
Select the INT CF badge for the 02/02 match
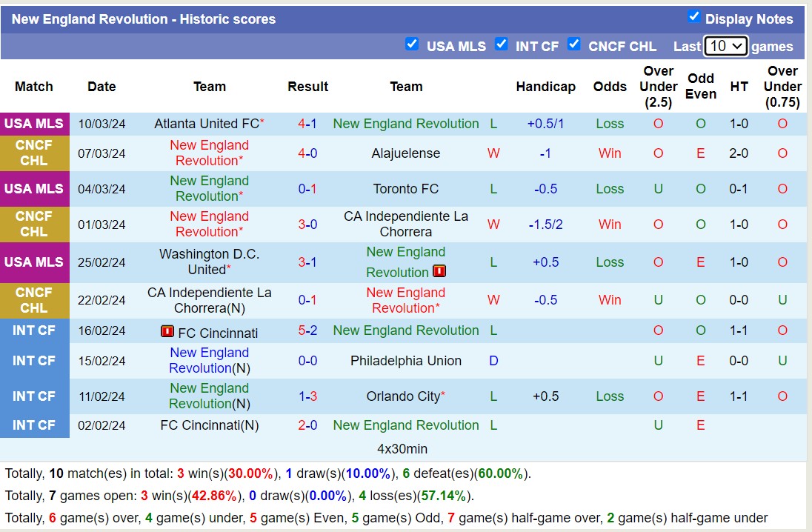[34, 425]
